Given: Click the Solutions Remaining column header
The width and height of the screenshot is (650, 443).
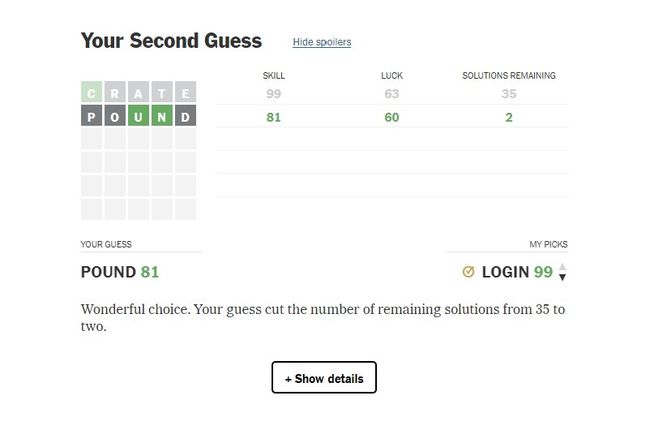Looking at the screenshot, I should coord(509,76).
